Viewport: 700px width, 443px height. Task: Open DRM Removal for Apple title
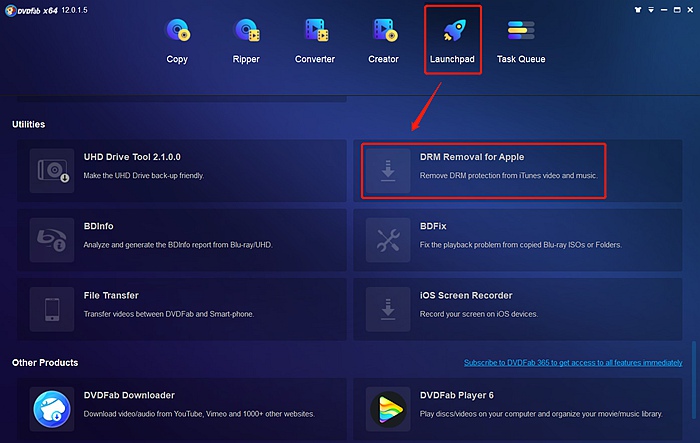(472, 157)
